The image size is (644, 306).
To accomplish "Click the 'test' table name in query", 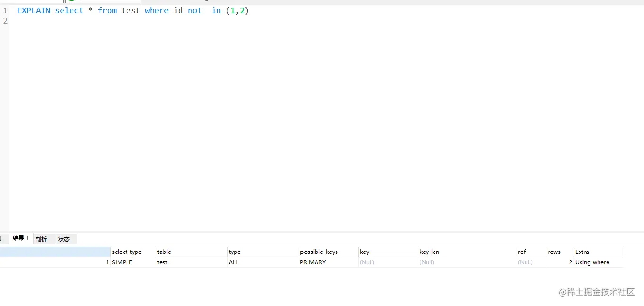I will [x=131, y=10].
